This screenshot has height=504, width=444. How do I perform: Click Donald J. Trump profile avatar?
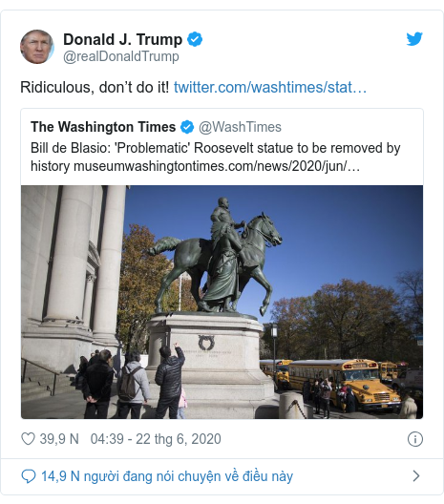coord(37,47)
